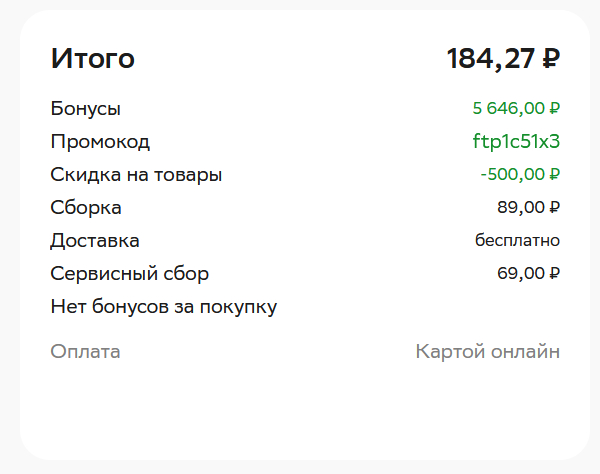Click the promo code ftp1c51x3
The height and width of the screenshot is (474, 600).
(516, 141)
